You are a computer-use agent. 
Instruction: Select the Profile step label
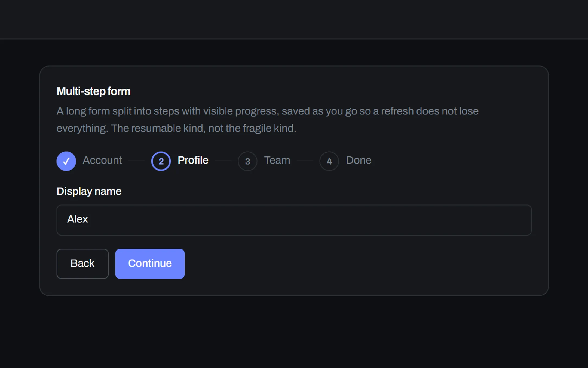[193, 160]
